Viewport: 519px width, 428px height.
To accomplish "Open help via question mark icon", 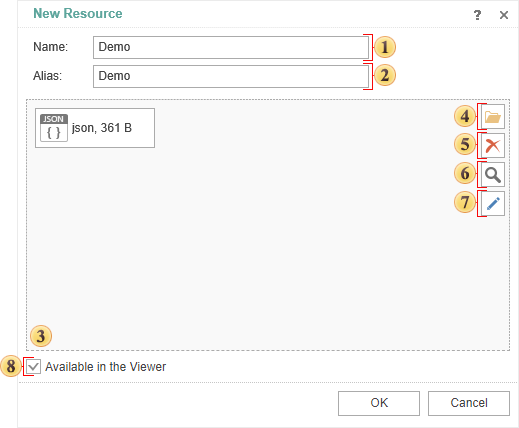I will [477, 15].
